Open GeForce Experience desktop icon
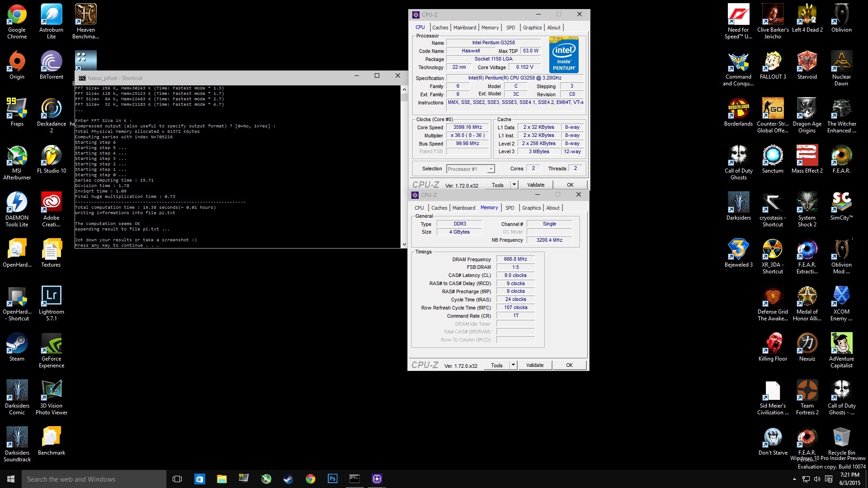Viewport: 868px width, 488px height. click(x=51, y=350)
